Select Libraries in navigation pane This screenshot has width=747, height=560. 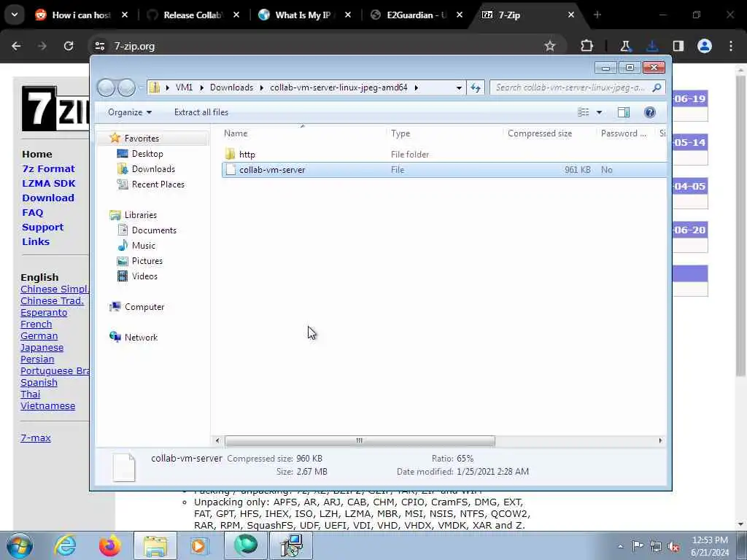pyautogui.click(x=141, y=215)
